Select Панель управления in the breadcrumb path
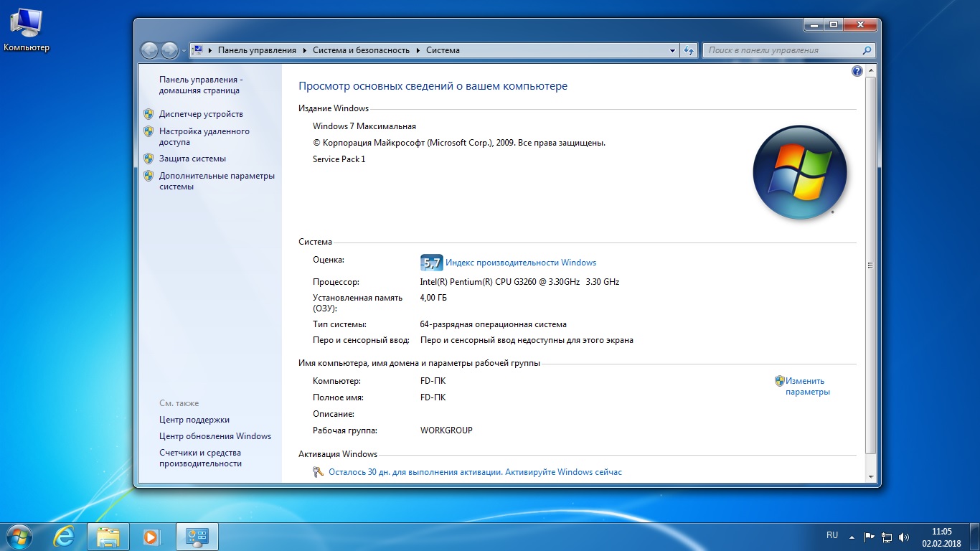 point(257,50)
